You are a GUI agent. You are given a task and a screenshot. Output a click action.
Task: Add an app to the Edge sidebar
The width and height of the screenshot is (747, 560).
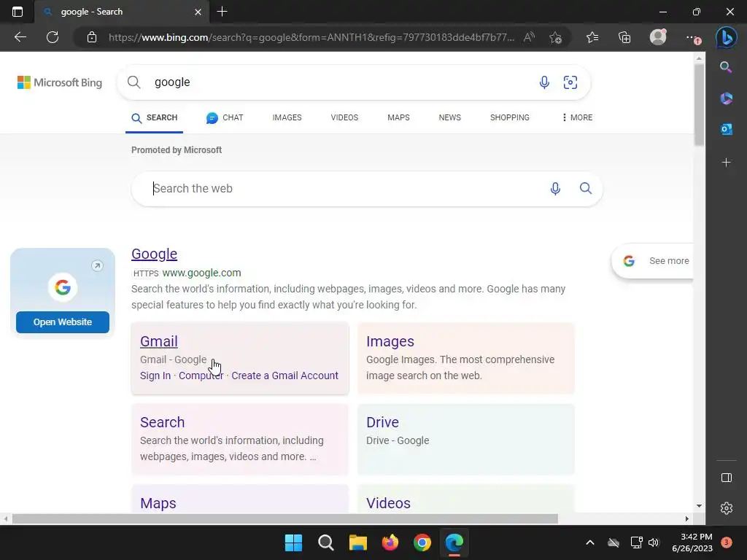click(726, 163)
